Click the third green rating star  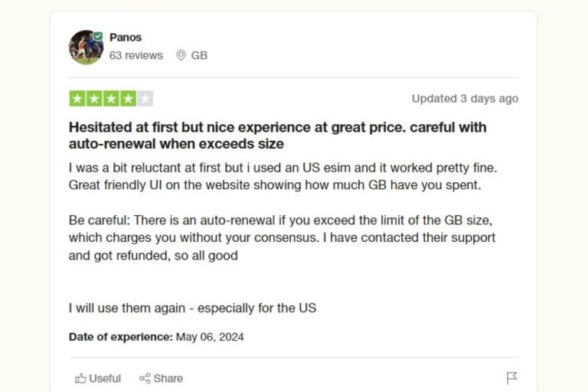click(x=111, y=98)
